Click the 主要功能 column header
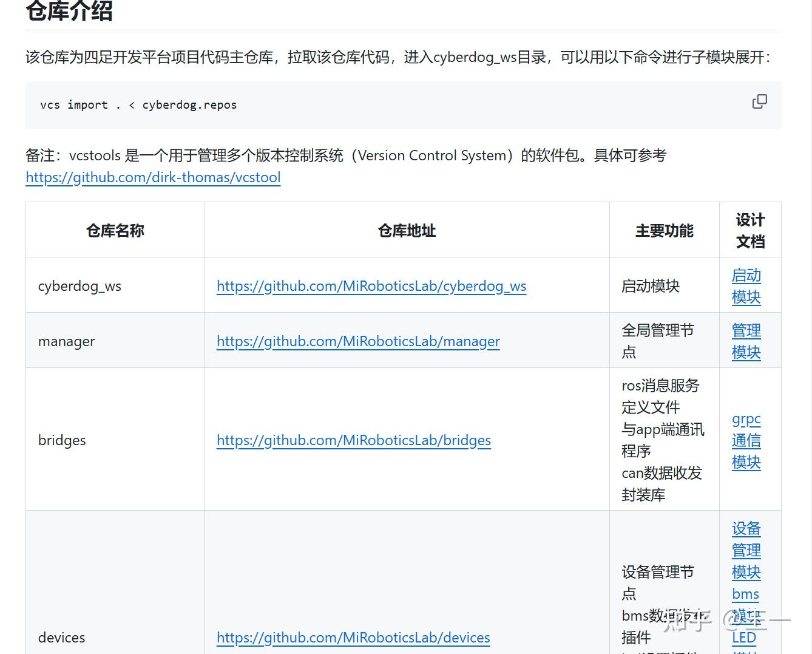This screenshot has width=812, height=654. pos(664,230)
